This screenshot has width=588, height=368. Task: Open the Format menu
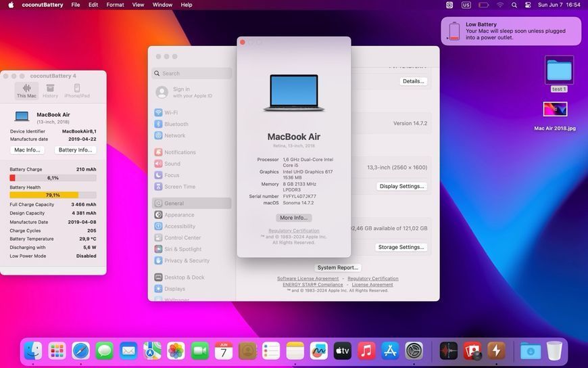click(115, 5)
